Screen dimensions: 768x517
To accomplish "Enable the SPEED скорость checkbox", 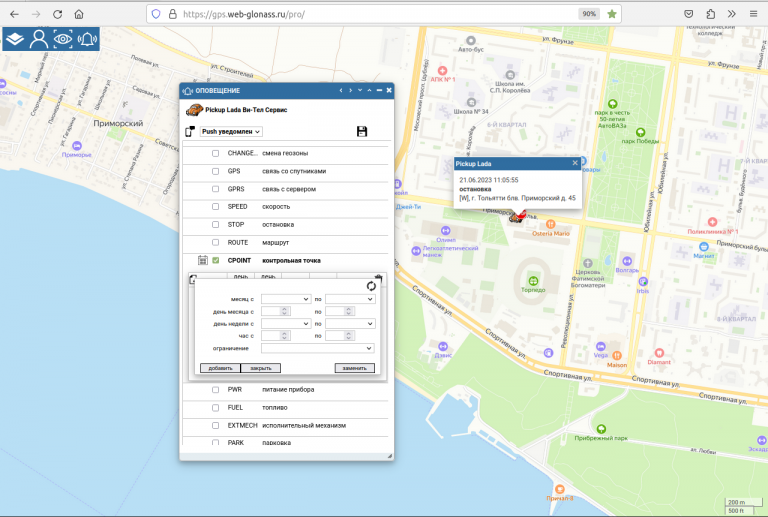I will coord(216,207).
